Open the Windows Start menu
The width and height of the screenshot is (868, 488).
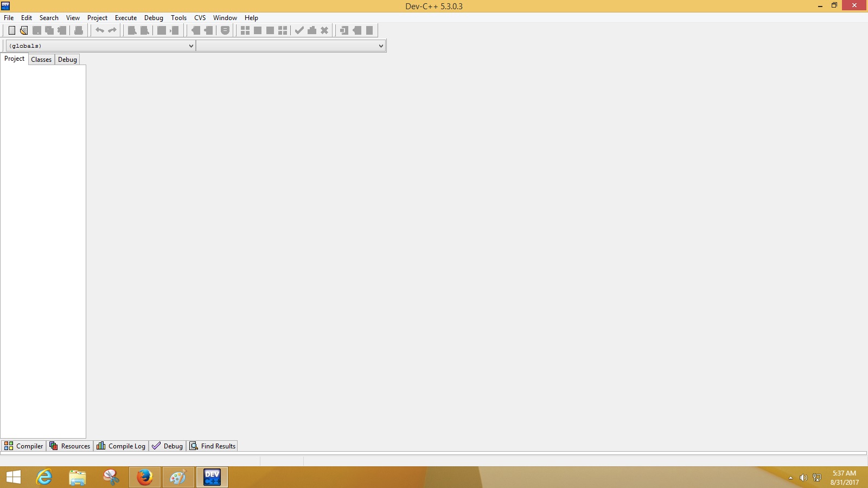(14, 477)
